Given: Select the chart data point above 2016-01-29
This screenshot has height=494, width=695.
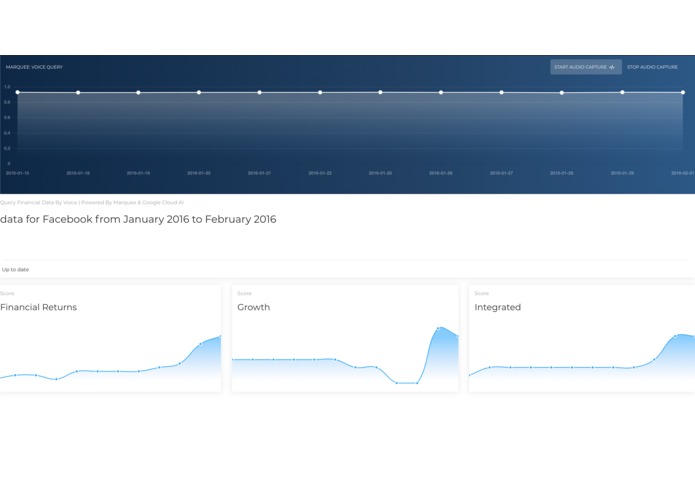Looking at the screenshot, I should click(x=622, y=92).
